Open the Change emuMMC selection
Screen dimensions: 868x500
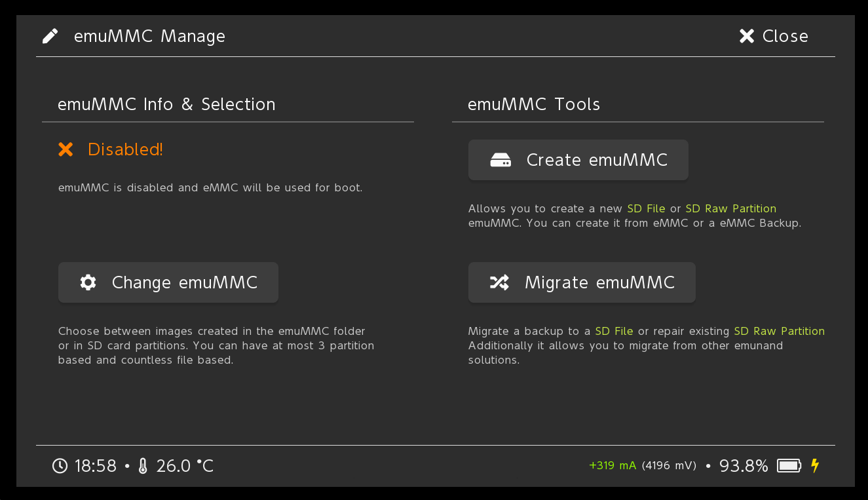(168, 282)
